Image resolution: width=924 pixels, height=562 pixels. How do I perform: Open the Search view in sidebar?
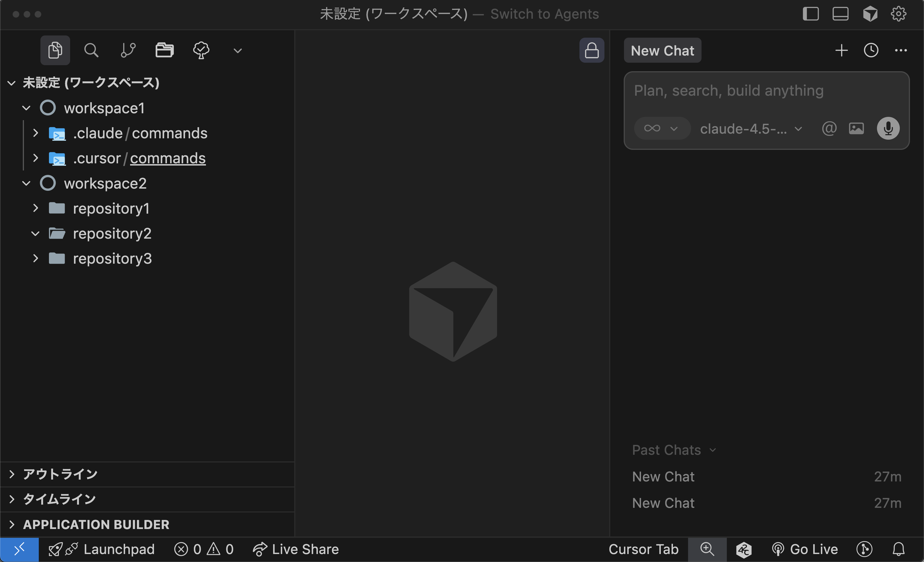91,50
